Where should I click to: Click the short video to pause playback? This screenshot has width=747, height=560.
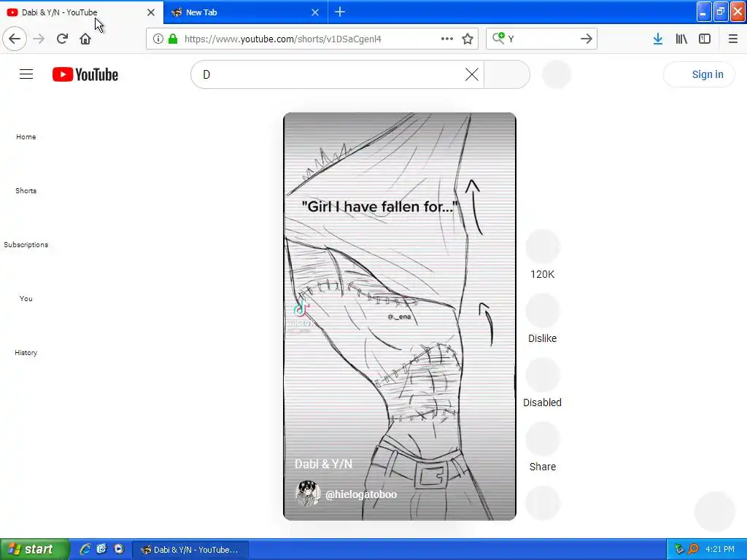(399, 316)
